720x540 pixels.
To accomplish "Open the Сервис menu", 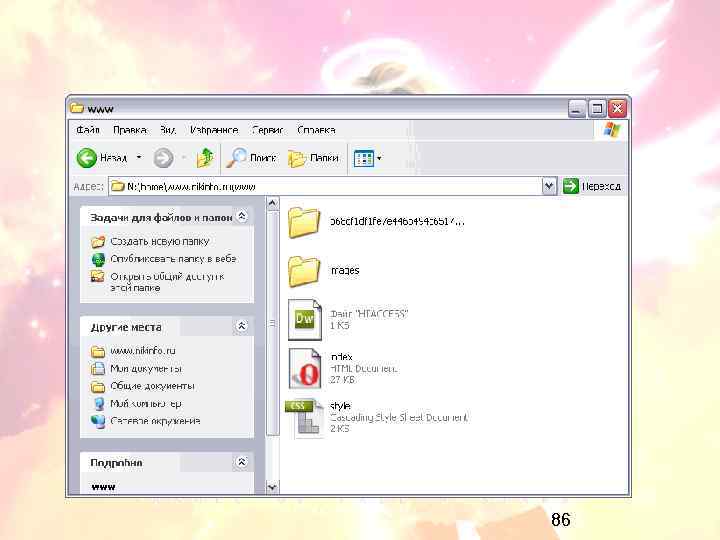I will click(268, 130).
